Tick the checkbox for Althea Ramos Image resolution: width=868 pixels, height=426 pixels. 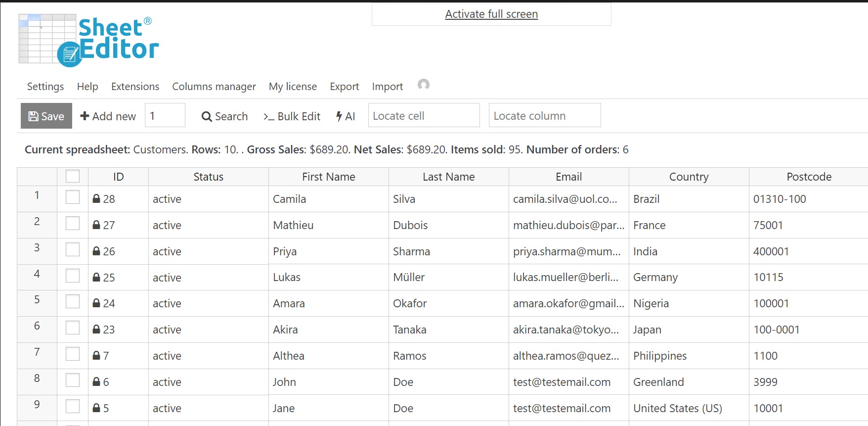tap(73, 354)
